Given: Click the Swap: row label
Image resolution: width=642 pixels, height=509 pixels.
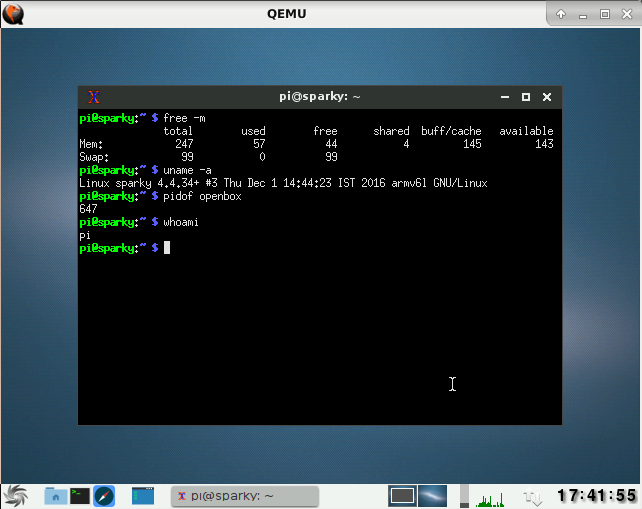Looking at the screenshot, I should (94, 157).
